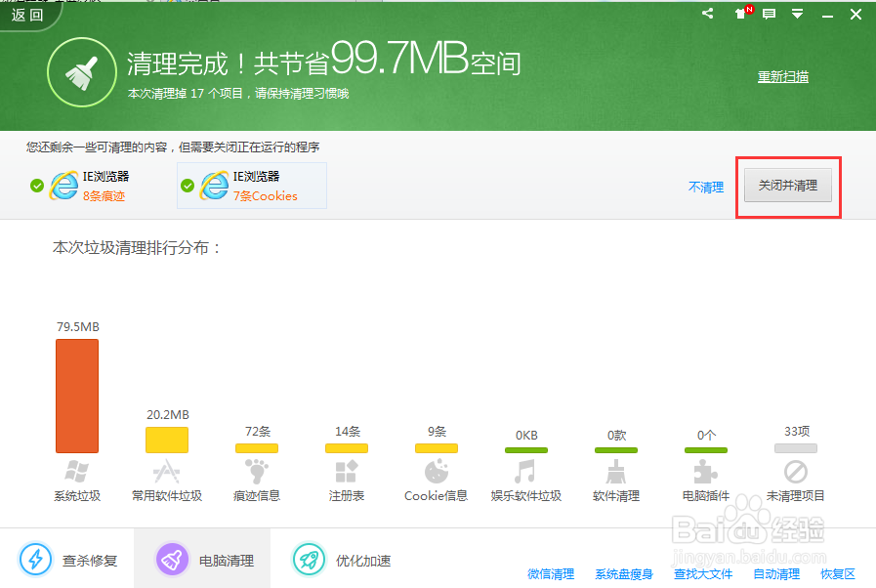Click the 返回 button at top left
876x588 pixels.
[x=26, y=14]
